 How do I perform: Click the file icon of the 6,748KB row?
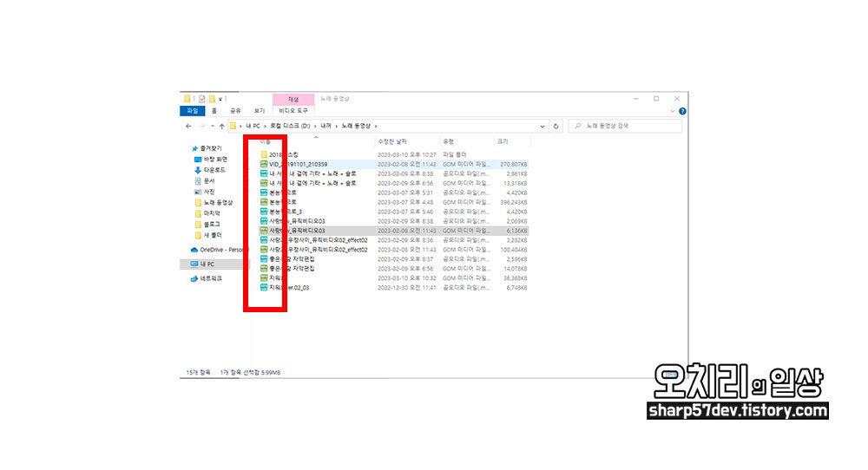tap(264, 288)
